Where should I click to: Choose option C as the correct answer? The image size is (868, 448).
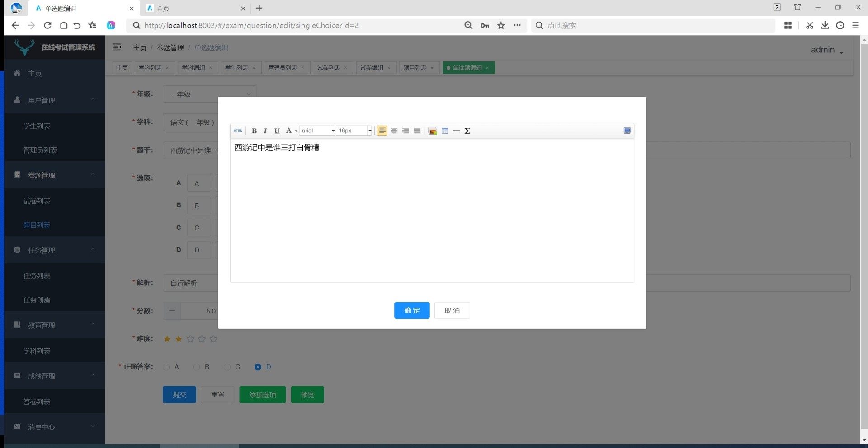(x=227, y=367)
